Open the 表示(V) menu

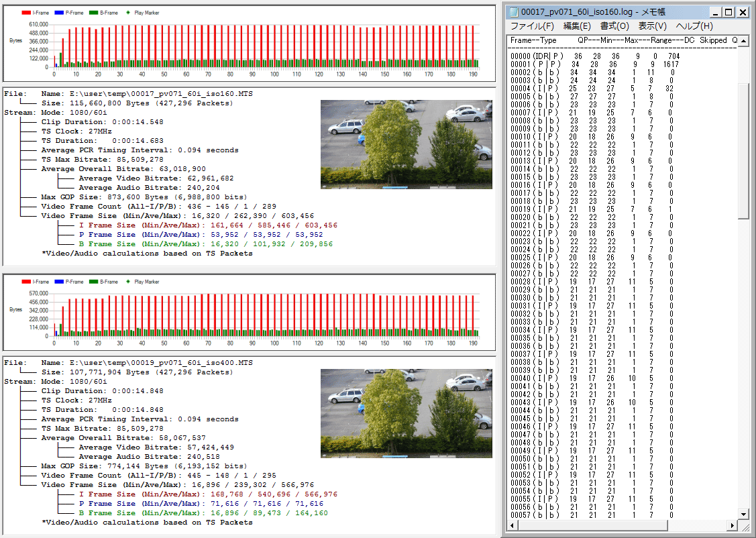tap(652, 26)
